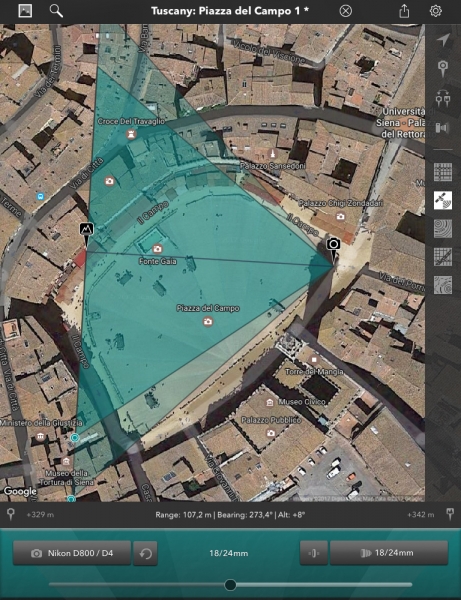Image resolution: width=461 pixels, height=600 pixels.
Task: Tap Fonte Gaia camera marker
Action: (x=157, y=249)
